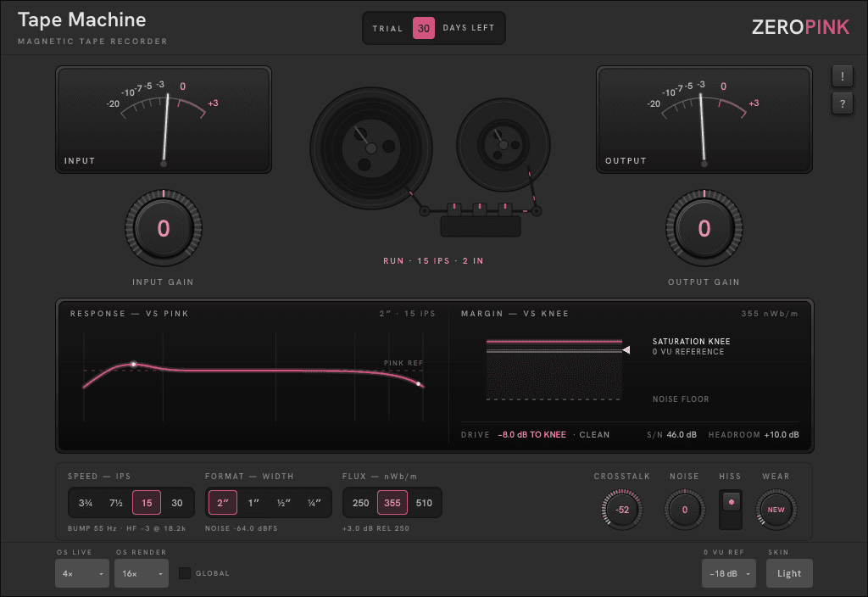This screenshot has height=597, width=868.
Task: Click the Headroom +10.0 dB readout
Action: coord(754,435)
